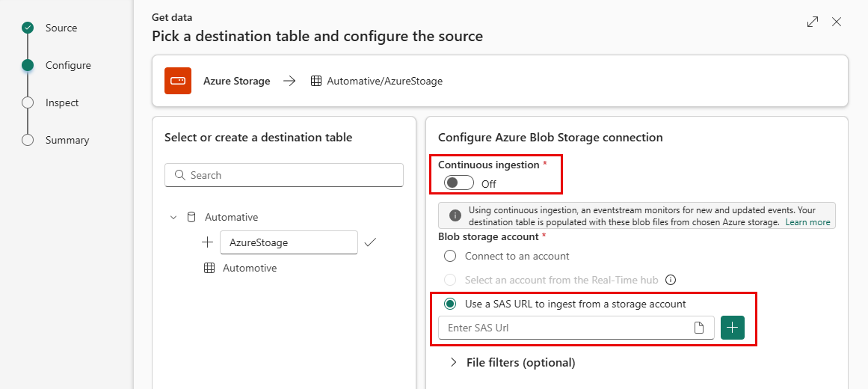Click the plus icon beside new table name
The image size is (868, 389).
coord(208,242)
